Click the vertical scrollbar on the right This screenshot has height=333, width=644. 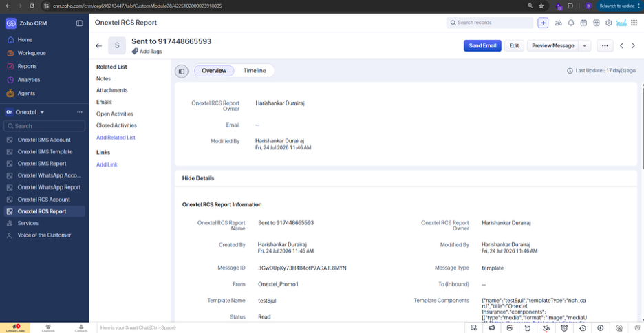point(642,126)
